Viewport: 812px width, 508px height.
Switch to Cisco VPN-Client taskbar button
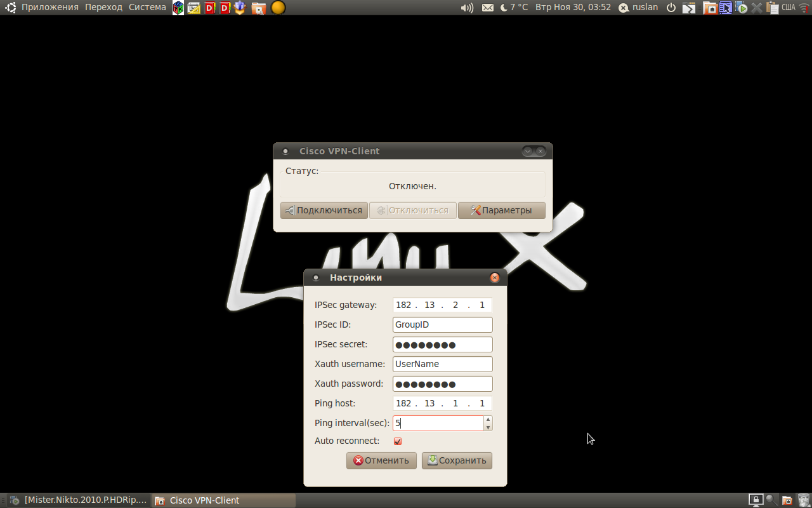pyautogui.click(x=223, y=500)
